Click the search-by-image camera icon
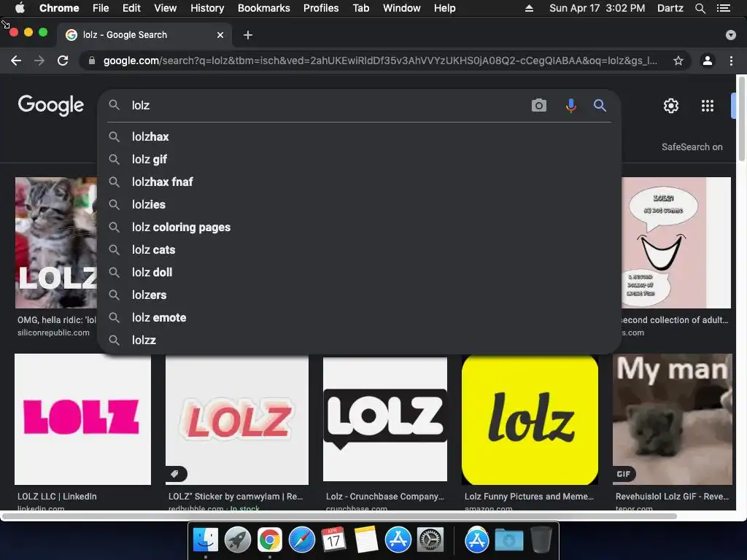Viewport: 747px width, 560px height. click(539, 105)
